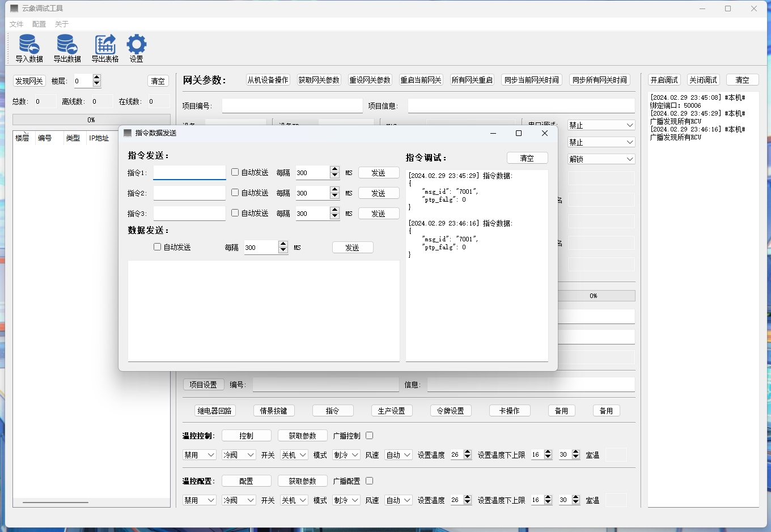Click the gateway list horizontal scrollbar
This screenshot has width=771, height=532.
pyautogui.click(x=56, y=502)
